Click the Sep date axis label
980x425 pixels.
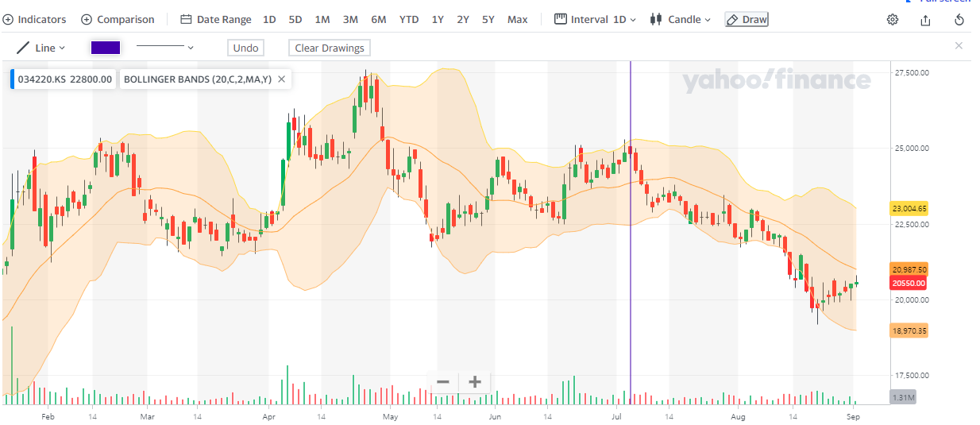pyautogui.click(x=853, y=416)
